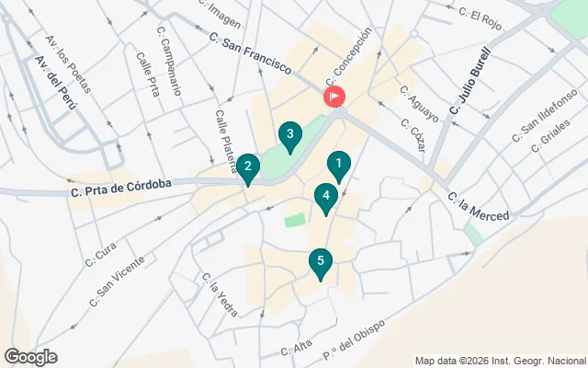Click the red flag destination marker

tap(334, 97)
